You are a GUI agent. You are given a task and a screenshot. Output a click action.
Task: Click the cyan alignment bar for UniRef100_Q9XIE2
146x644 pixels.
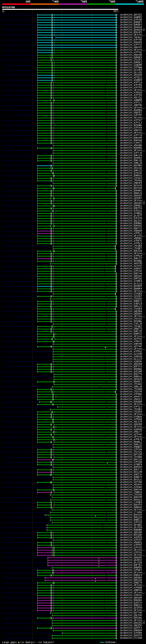point(77,15)
